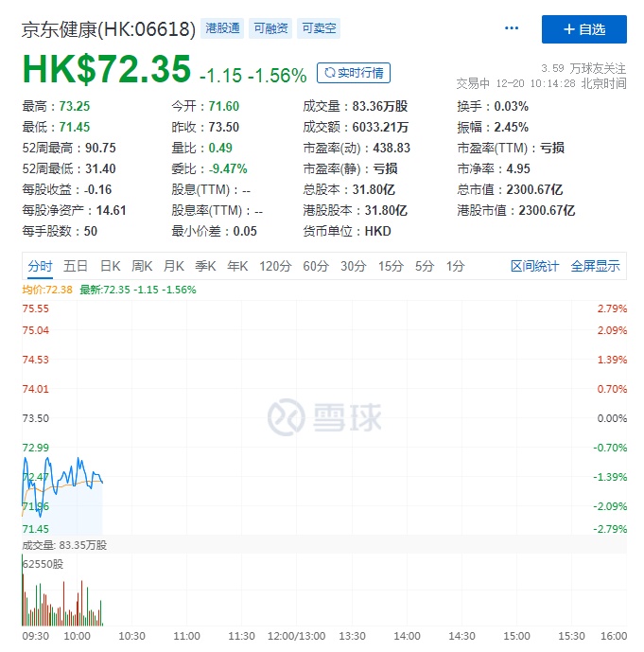Image resolution: width=644 pixels, height=652 pixels.
Task: Open 区间统计 range statistics
Action: [534, 267]
